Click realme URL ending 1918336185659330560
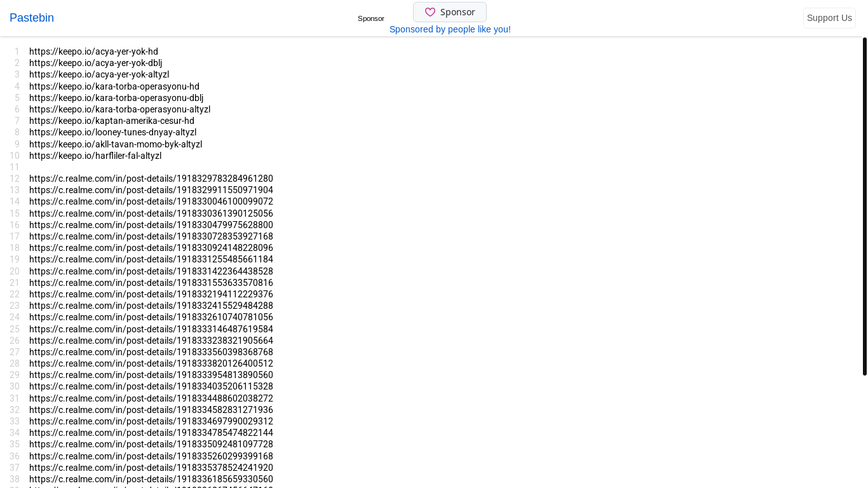The height and width of the screenshot is (488, 868). 151,479
